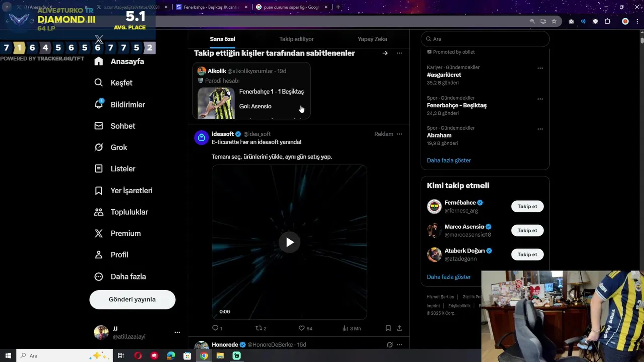Open Microsoft Store from taskbar
The height and width of the screenshot is (362, 644).
coord(187,356)
